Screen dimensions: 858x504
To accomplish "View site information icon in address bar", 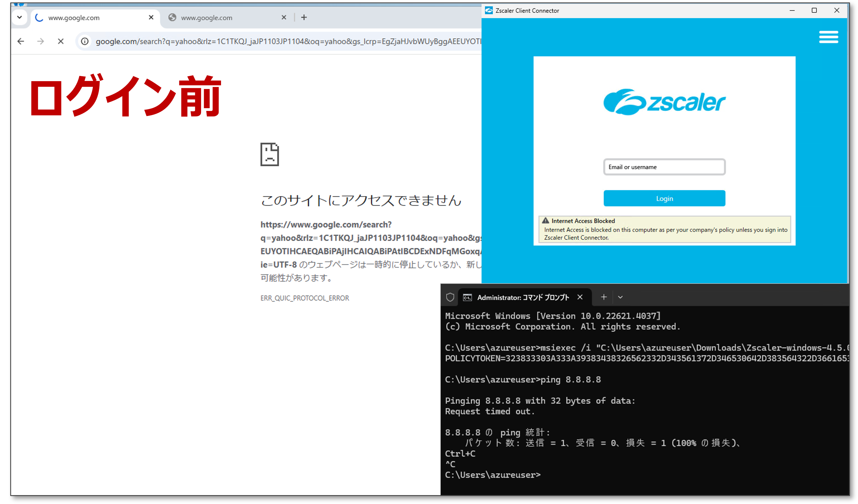I will tap(85, 41).
